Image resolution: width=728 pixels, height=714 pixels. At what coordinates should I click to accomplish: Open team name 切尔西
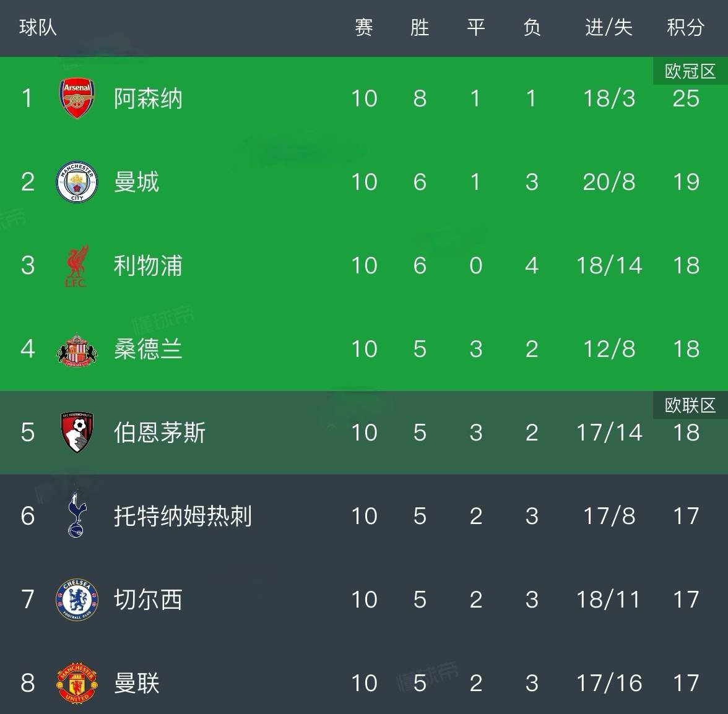(x=148, y=600)
